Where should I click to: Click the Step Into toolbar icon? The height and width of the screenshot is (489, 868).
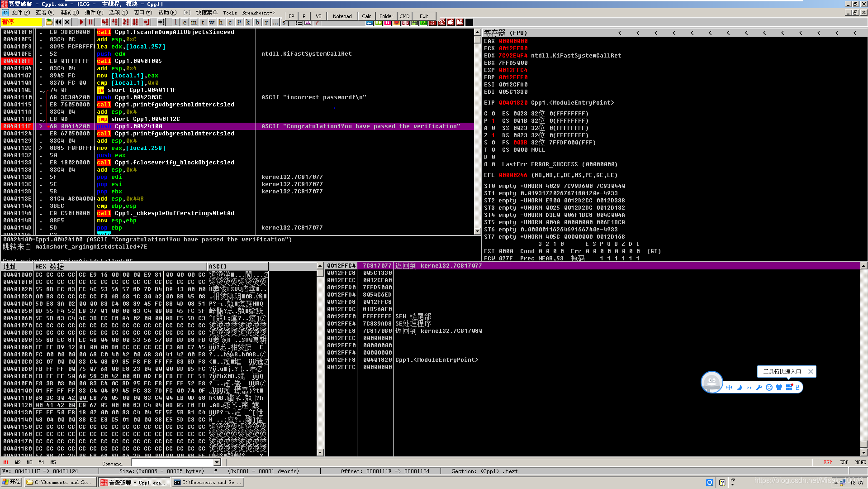click(x=105, y=22)
